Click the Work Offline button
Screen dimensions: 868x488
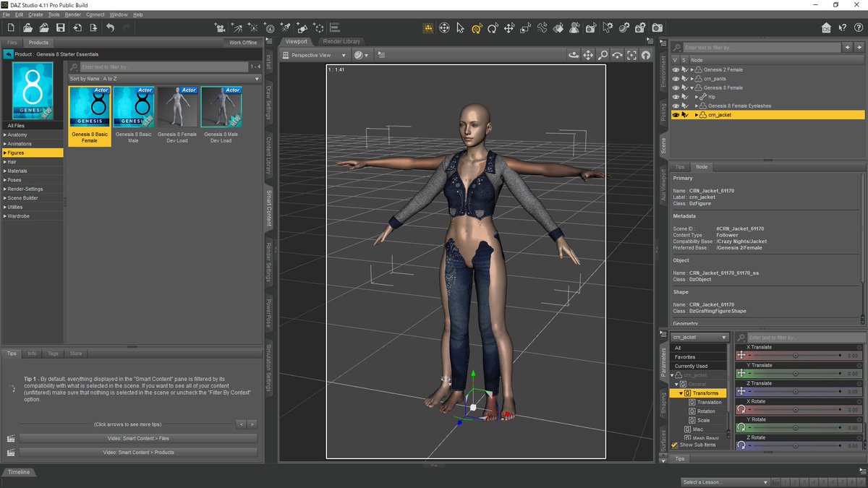click(x=243, y=43)
